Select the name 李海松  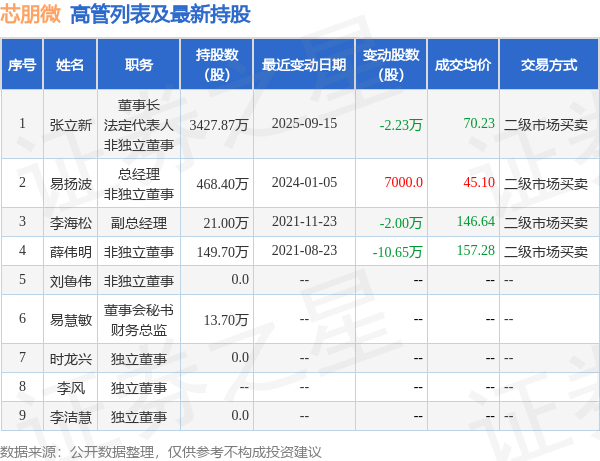(71, 223)
